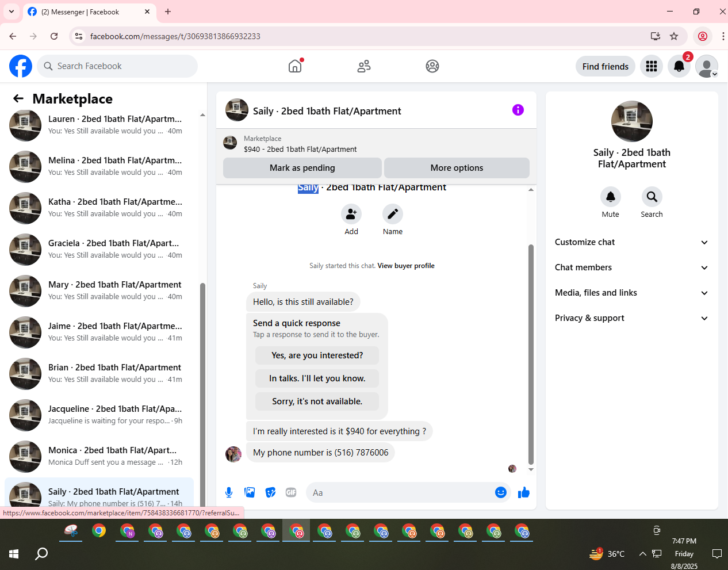Open Jaime conversation
The width and height of the screenshot is (728, 570).
[x=99, y=332]
